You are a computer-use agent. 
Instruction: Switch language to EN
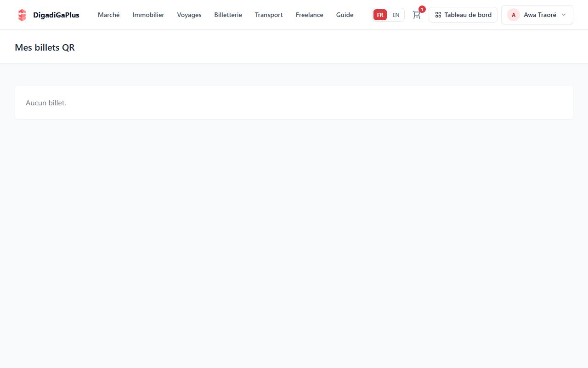(x=396, y=15)
